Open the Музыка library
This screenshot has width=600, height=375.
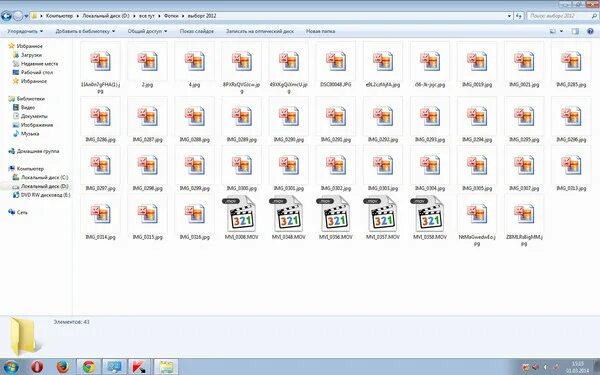30,134
